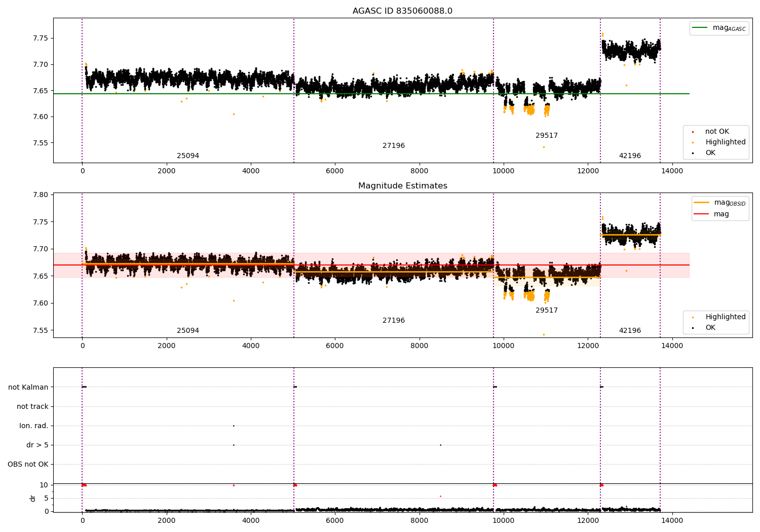Viewport: 760px width, 532px height.
Task: Click the 'Magnitude Estimates' subplot title
Action: click(402, 186)
